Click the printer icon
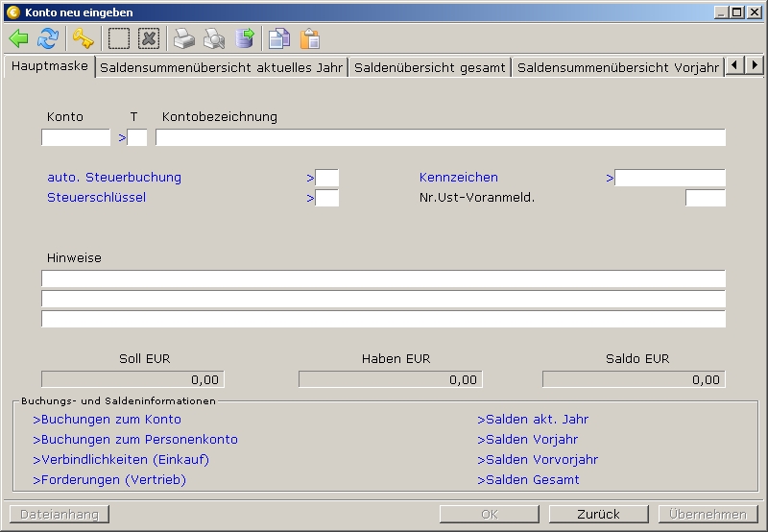This screenshot has width=768, height=532. (x=184, y=38)
